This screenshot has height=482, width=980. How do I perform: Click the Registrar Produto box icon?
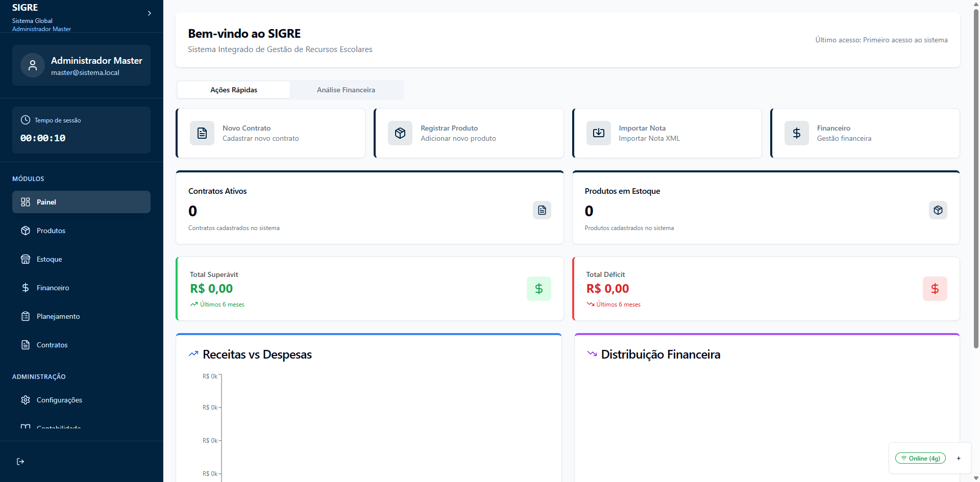(x=400, y=133)
